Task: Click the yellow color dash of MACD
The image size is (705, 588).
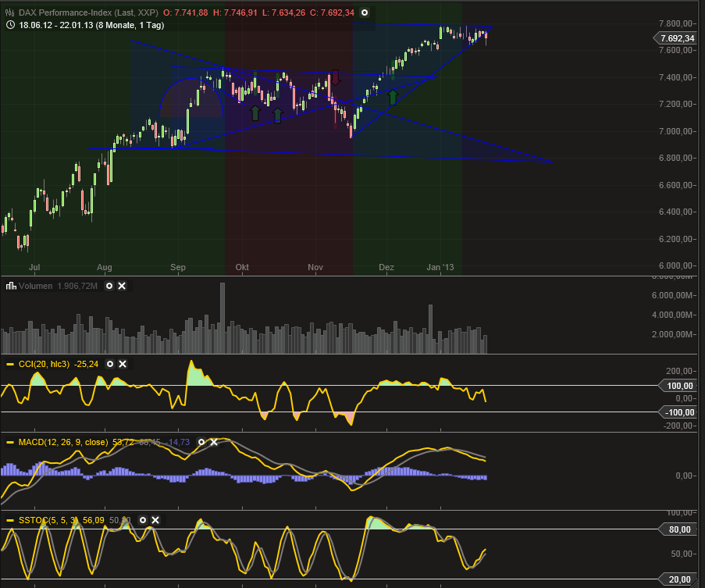Action: (10, 442)
